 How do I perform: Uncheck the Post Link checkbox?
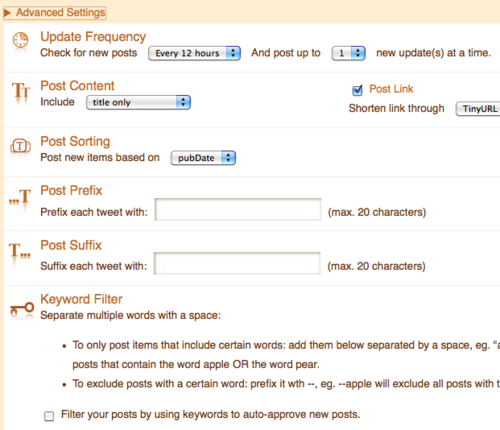point(357,90)
